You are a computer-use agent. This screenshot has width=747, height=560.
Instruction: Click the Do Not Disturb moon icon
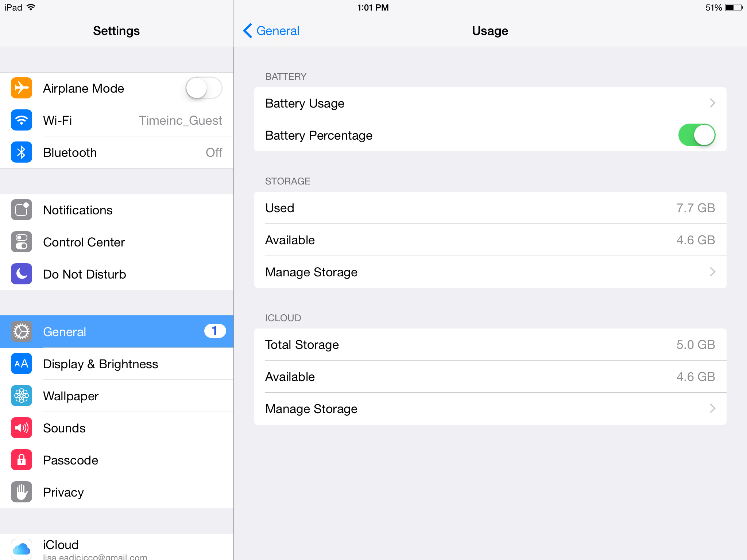(x=21, y=274)
